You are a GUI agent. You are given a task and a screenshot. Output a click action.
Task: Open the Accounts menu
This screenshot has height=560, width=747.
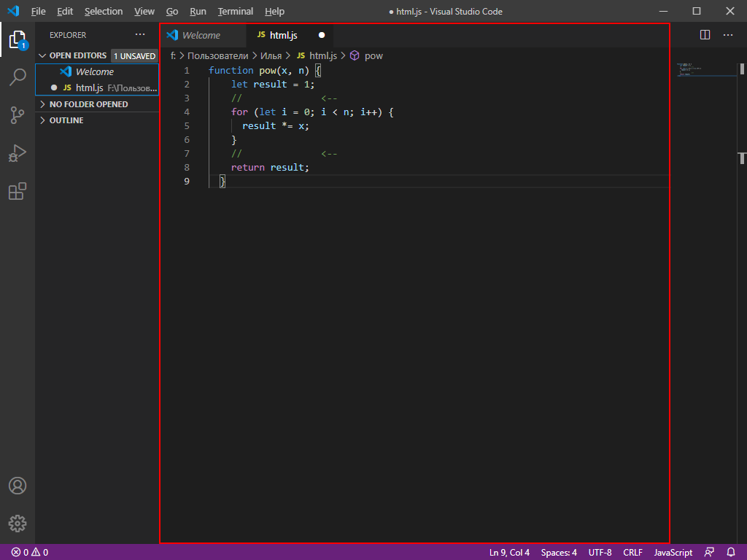(x=18, y=485)
